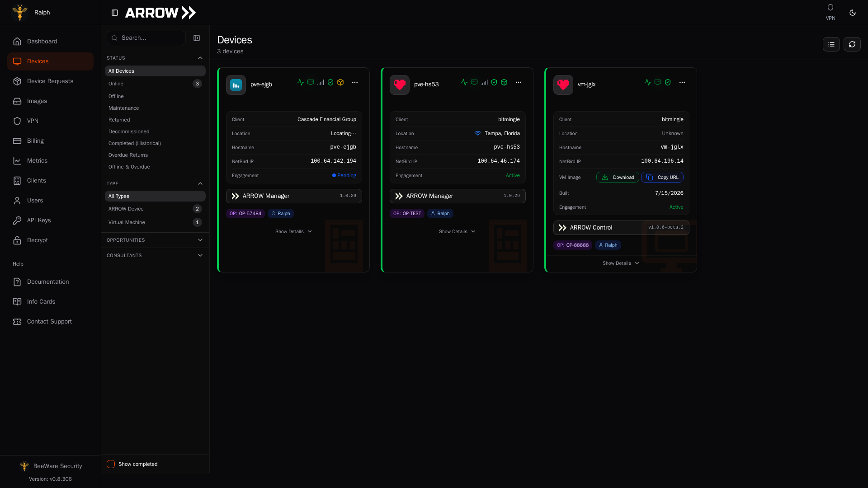The height and width of the screenshot is (488, 868).
Task: Open the Images section
Action: (50, 101)
